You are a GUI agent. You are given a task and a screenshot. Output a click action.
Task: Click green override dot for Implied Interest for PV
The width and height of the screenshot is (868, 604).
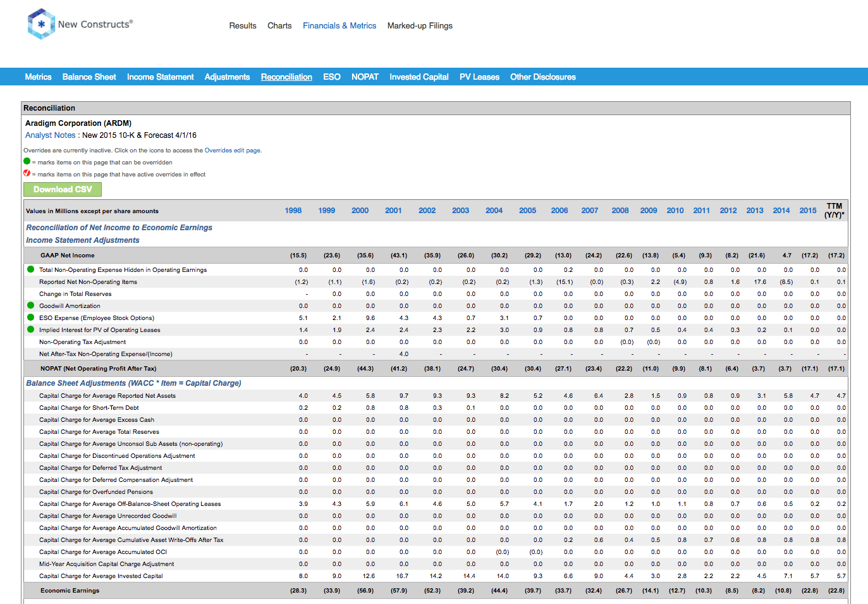pos(30,330)
